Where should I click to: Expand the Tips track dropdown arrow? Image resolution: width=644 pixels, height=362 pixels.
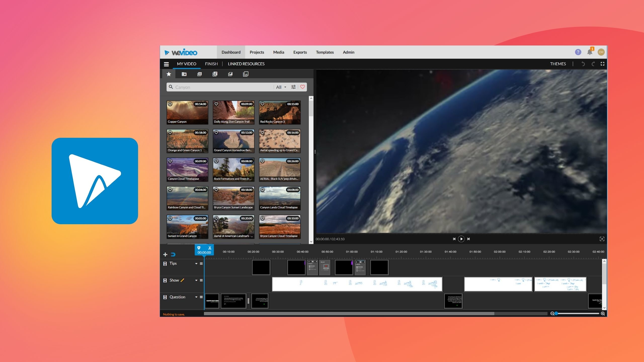pos(196,264)
